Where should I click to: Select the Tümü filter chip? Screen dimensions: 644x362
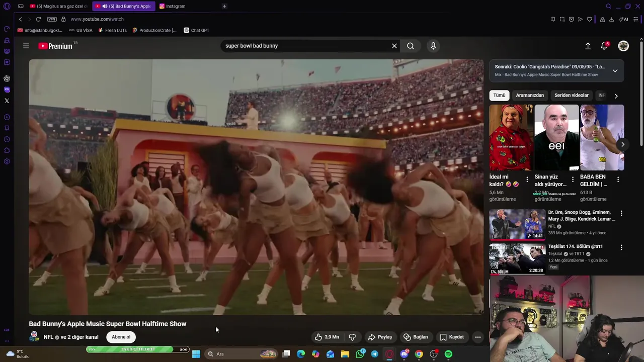tap(499, 96)
